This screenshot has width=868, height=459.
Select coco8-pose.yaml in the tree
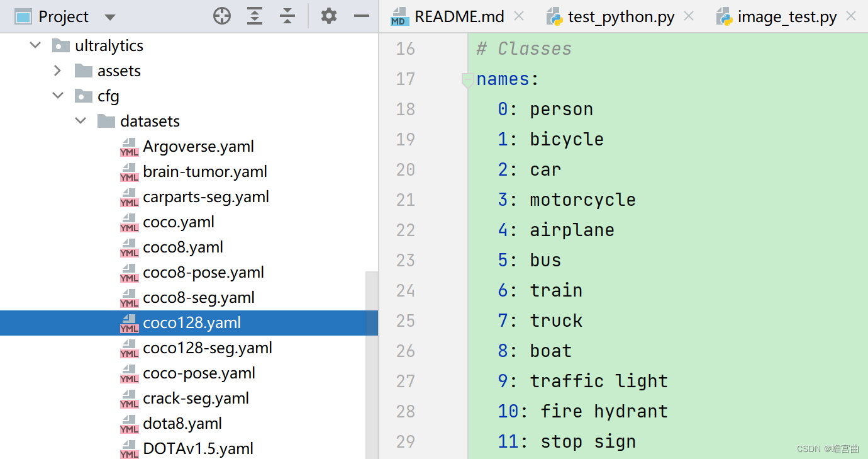point(203,273)
